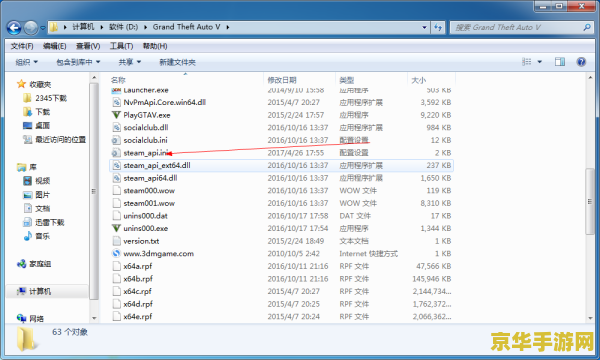
Task: Click the search magnifier icon
Action: point(587,28)
